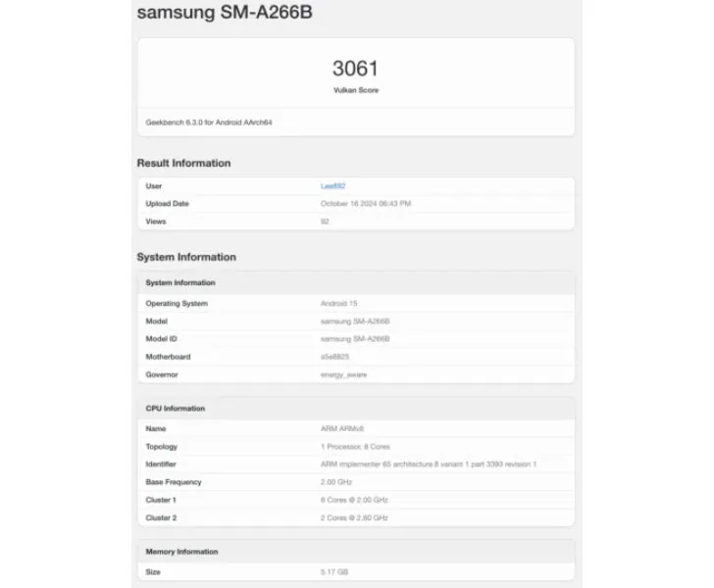Click the large 'System Information' section heading
The height and width of the screenshot is (588, 714).
click(x=186, y=257)
